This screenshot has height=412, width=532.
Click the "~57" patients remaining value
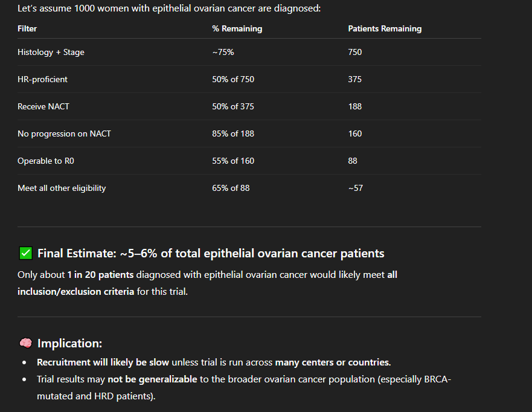[x=356, y=188]
